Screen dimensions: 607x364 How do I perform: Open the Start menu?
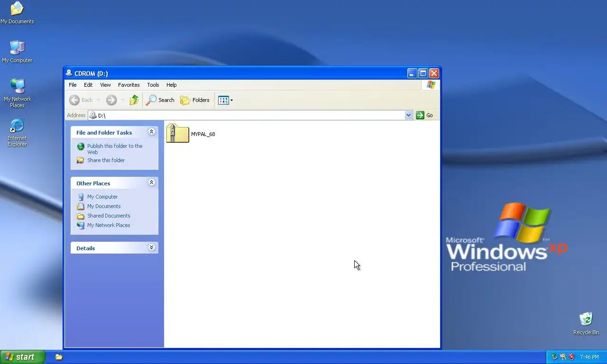click(23, 357)
